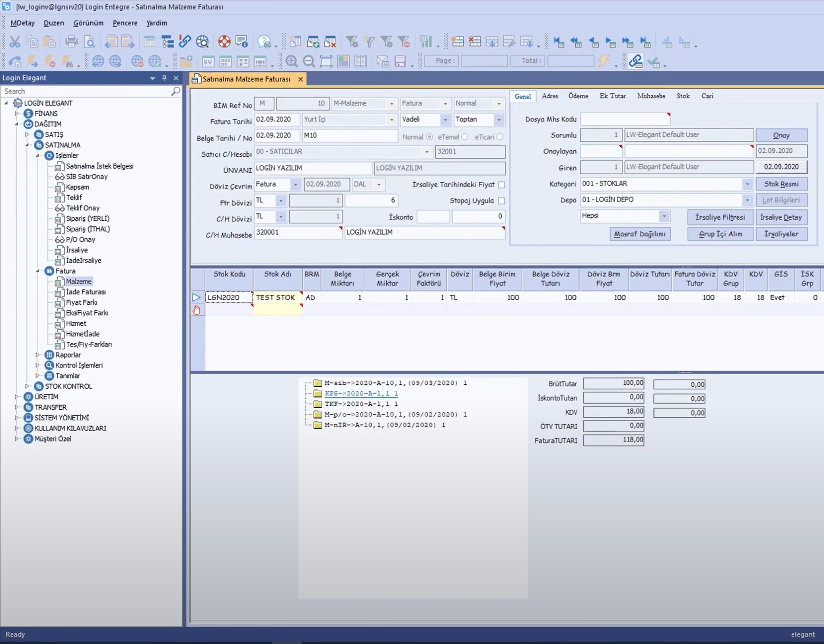Expand the Raporlar tree node
This screenshot has height=644, width=824.
click(37, 355)
